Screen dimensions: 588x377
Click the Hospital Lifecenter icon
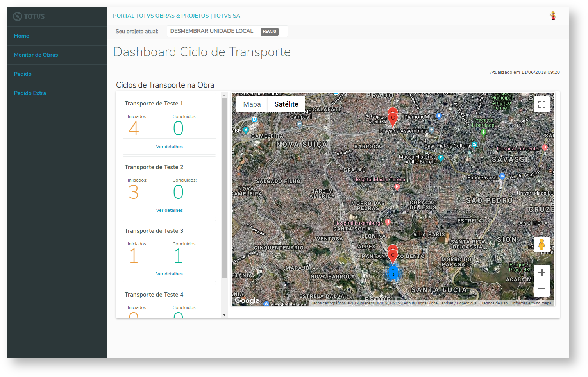click(x=545, y=148)
